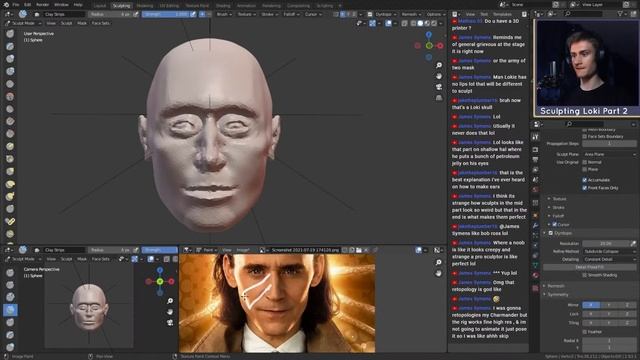Toggle overlays icon in main viewport header
Viewport: 640px width, 360px height.
tap(388, 23)
